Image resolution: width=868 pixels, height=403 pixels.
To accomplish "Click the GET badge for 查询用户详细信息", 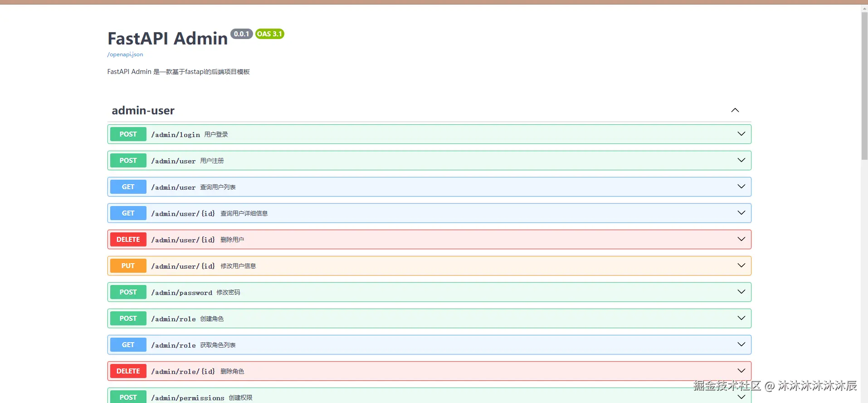I will 128,213.
